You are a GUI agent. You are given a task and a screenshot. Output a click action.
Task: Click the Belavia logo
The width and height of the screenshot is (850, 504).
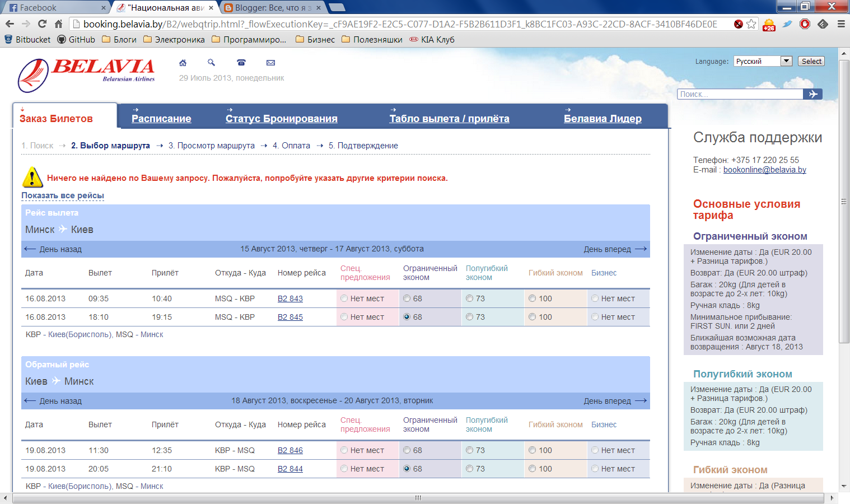click(x=87, y=75)
